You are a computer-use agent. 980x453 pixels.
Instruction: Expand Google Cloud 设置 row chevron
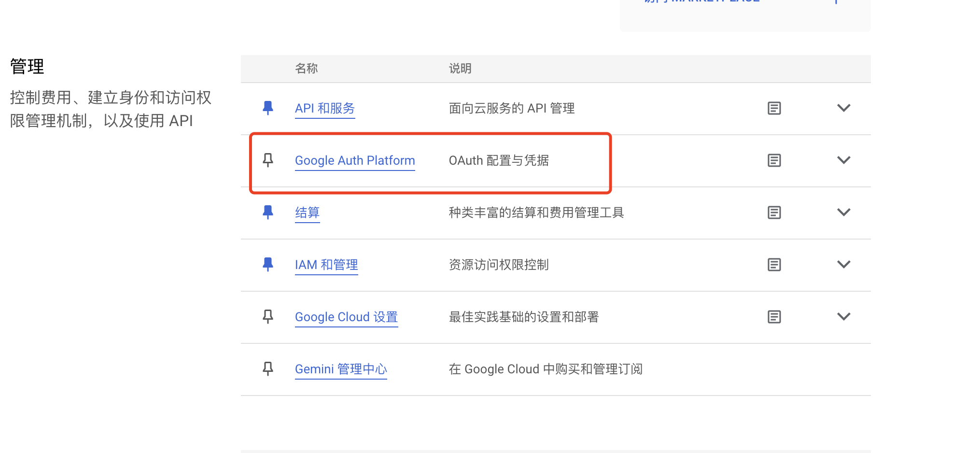(843, 317)
